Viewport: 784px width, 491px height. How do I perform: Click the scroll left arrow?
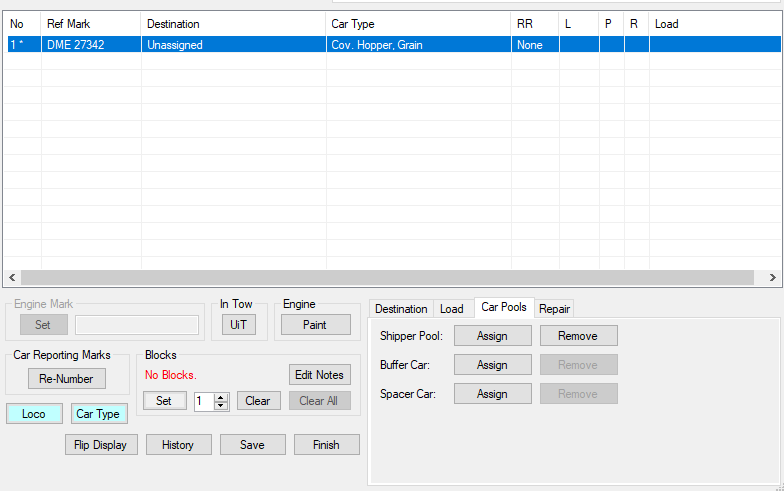click(12, 278)
